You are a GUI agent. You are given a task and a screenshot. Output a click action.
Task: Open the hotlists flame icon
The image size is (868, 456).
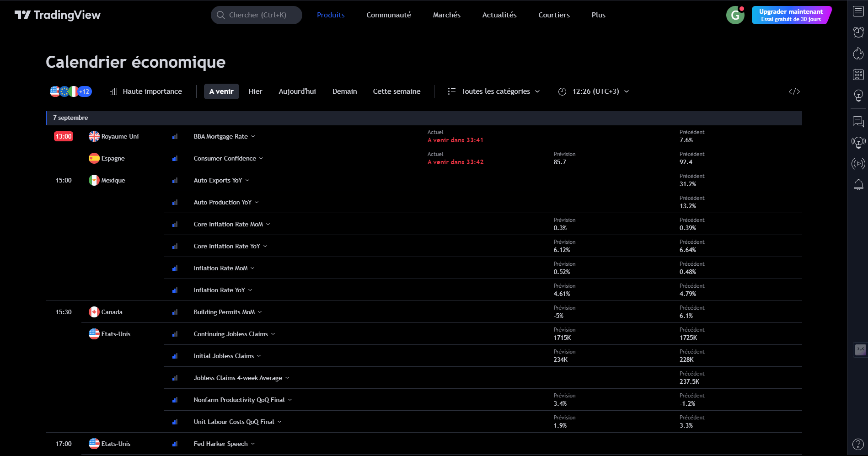(858, 53)
